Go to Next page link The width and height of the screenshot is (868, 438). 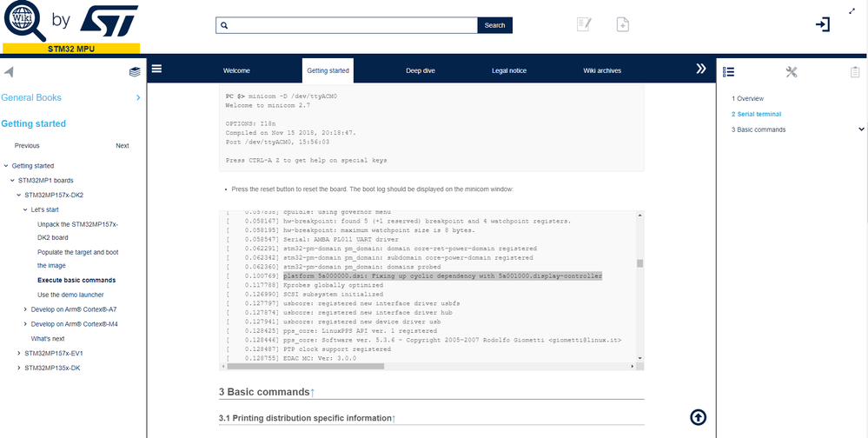coord(123,146)
